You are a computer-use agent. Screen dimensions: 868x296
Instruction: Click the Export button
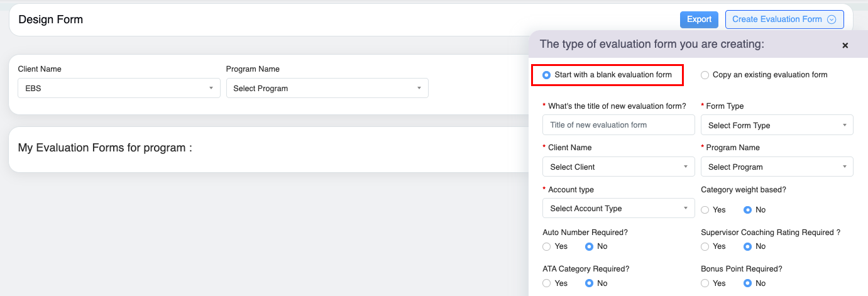coord(699,19)
